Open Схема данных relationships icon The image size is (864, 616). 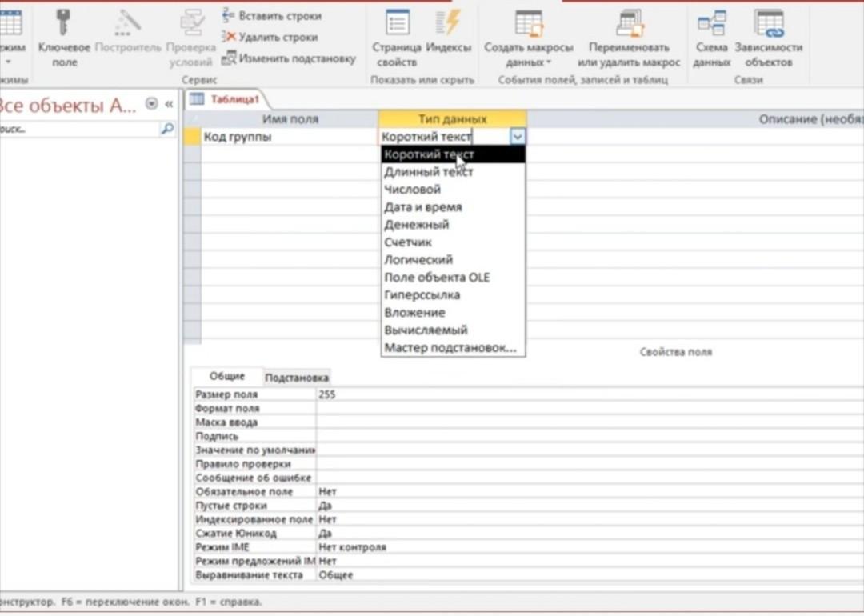click(711, 38)
